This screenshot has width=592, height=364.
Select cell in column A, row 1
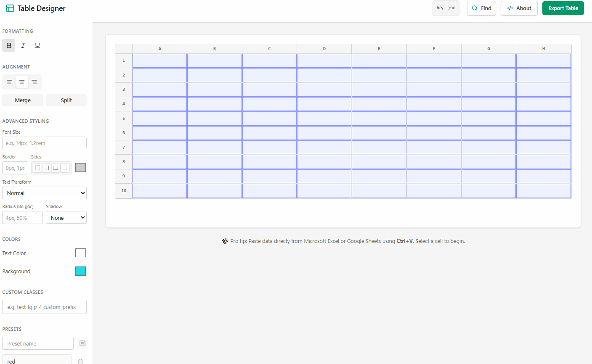(160, 61)
